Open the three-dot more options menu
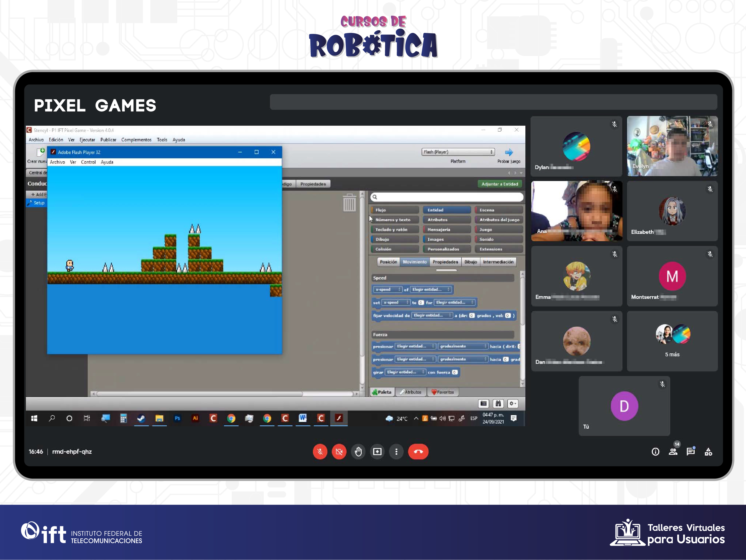This screenshot has width=746, height=560. pos(396,452)
